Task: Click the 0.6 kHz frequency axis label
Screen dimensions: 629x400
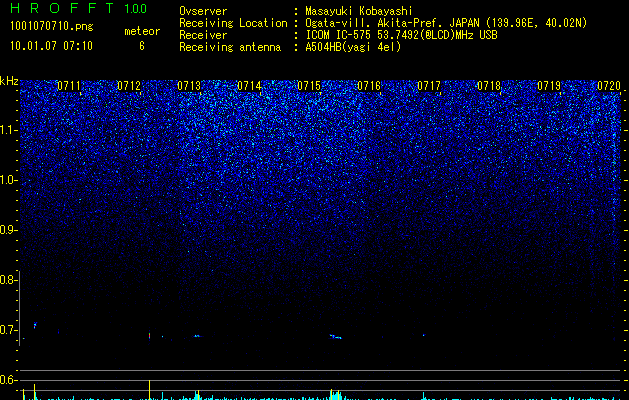Action: [x=9, y=380]
